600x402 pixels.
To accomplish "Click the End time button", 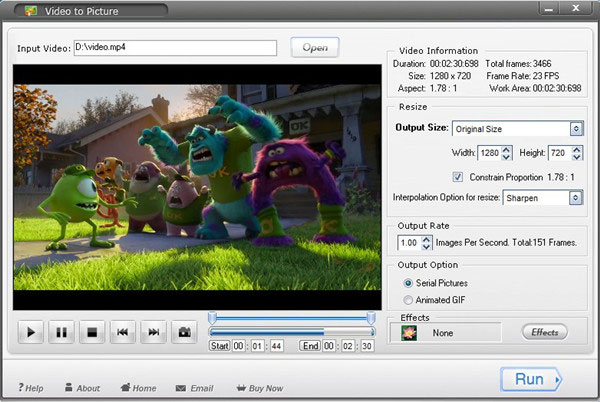I will point(310,346).
